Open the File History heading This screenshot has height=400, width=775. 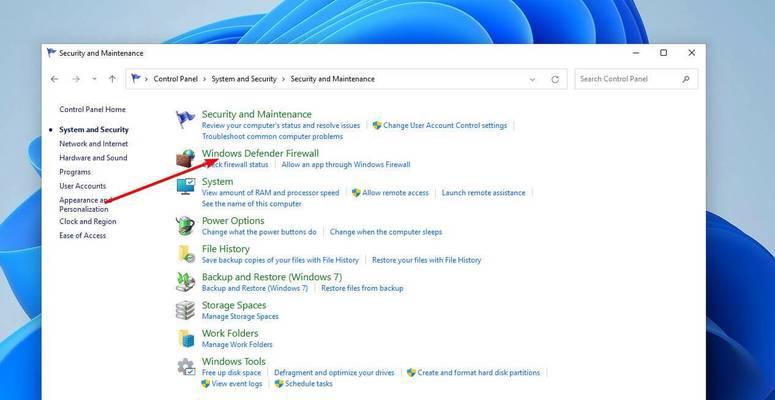226,249
